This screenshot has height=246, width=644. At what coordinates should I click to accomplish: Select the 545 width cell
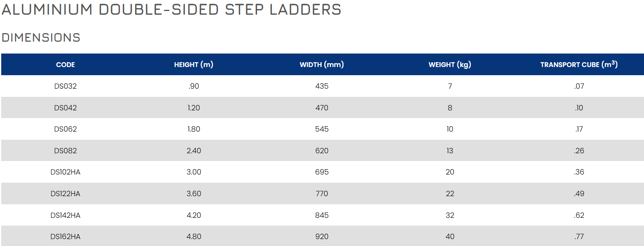coord(322,129)
